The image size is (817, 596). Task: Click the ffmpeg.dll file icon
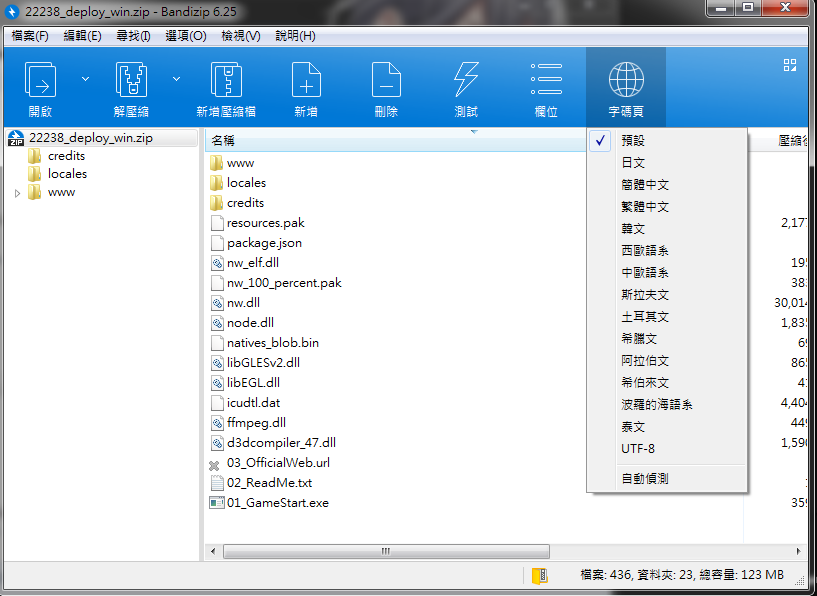217,423
